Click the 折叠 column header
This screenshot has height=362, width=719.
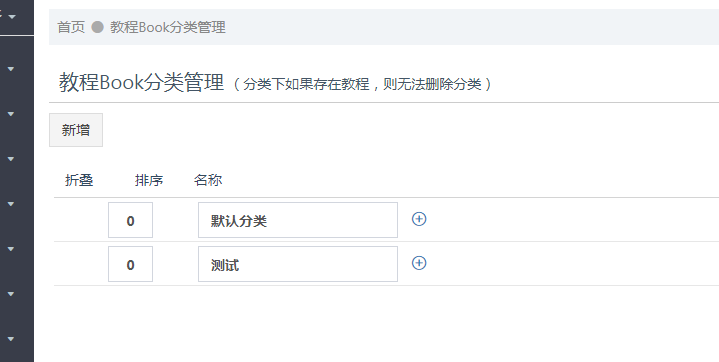79,180
